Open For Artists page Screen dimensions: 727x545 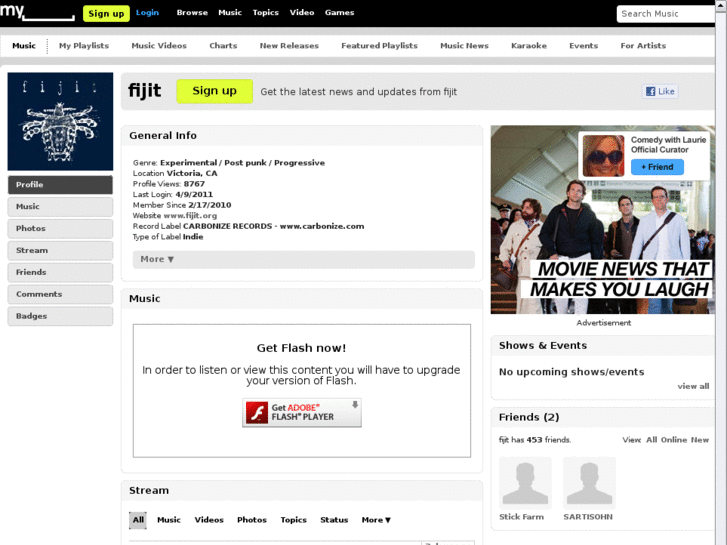coord(643,45)
